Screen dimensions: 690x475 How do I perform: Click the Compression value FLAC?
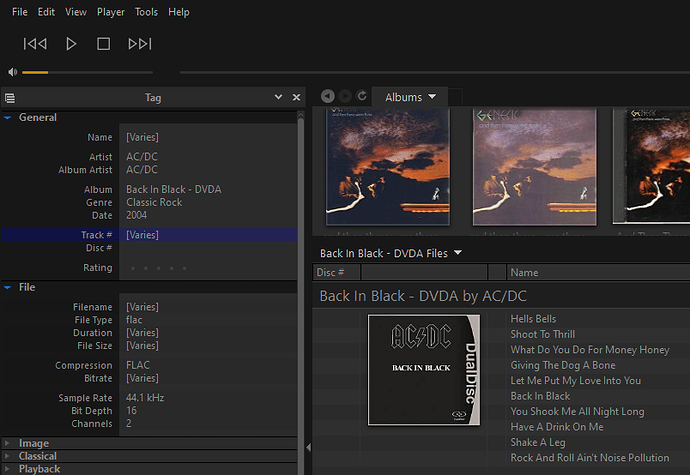tap(138, 365)
